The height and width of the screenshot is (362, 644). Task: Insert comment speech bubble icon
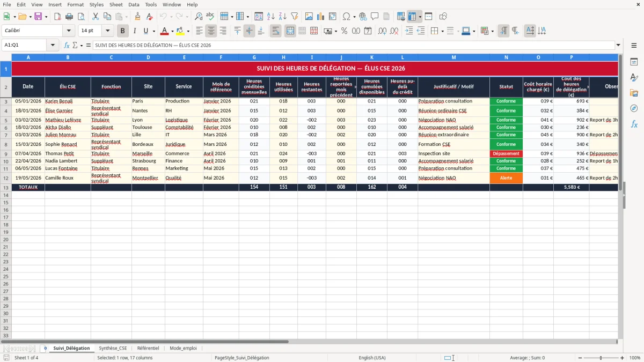pos(375,17)
